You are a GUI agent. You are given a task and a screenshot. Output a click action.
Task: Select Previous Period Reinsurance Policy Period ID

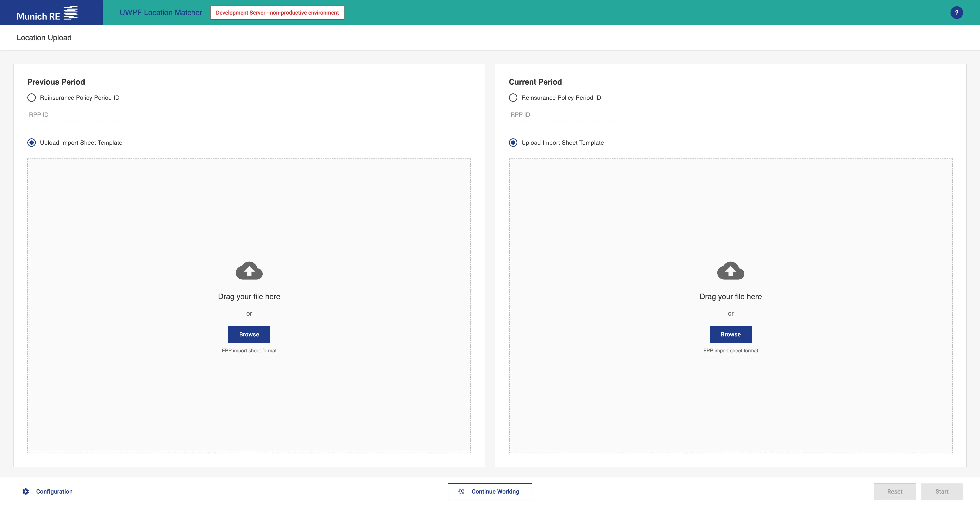[x=32, y=98]
